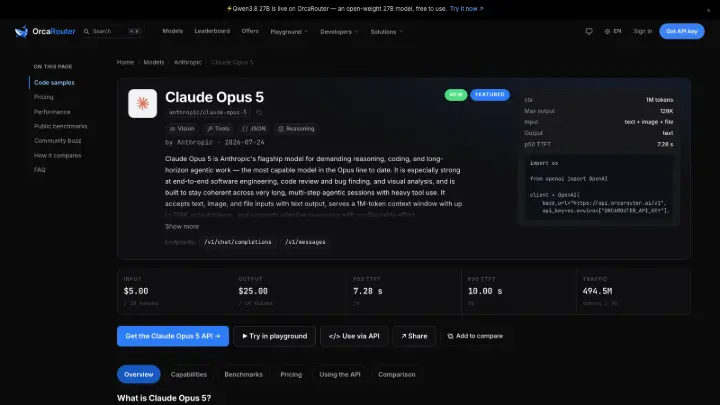
Task: Click the Reasoning capability tag
Action: [x=296, y=129]
